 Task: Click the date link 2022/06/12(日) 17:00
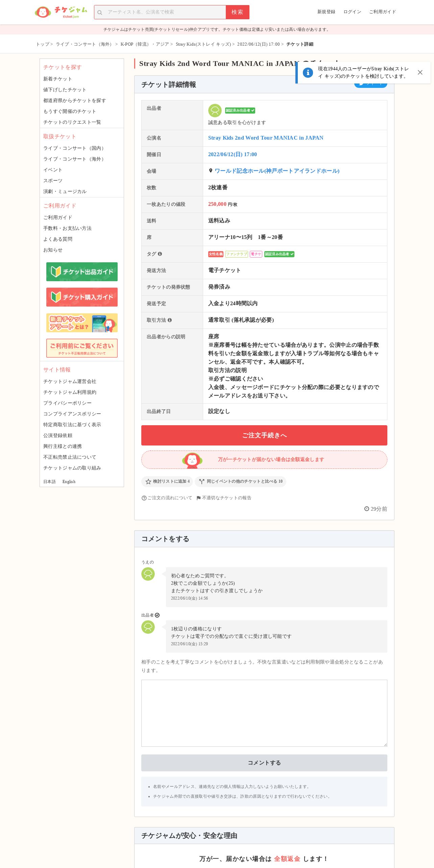pyautogui.click(x=233, y=154)
